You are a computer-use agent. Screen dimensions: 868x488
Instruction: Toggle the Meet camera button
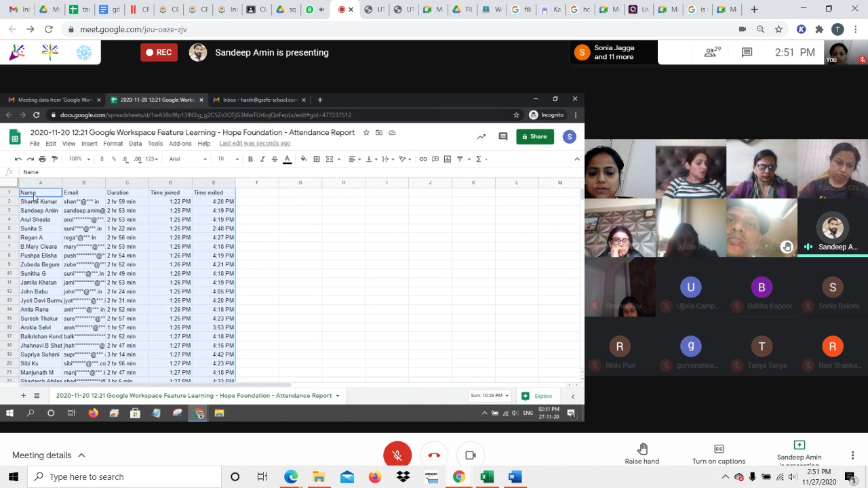(471, 455)
